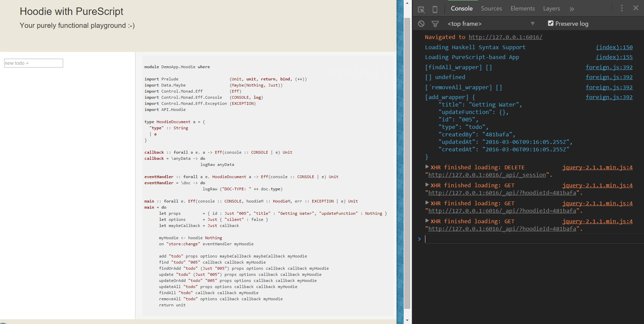This screenshot has width=644, height=324.
Task: Open the _api/_session URL link
Action: [x=487, y=175]
